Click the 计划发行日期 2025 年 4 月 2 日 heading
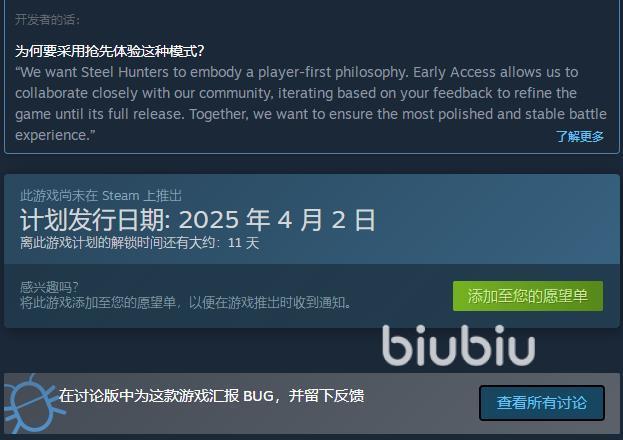The height and width of the screenshot is (440, 623). point(198,220)
